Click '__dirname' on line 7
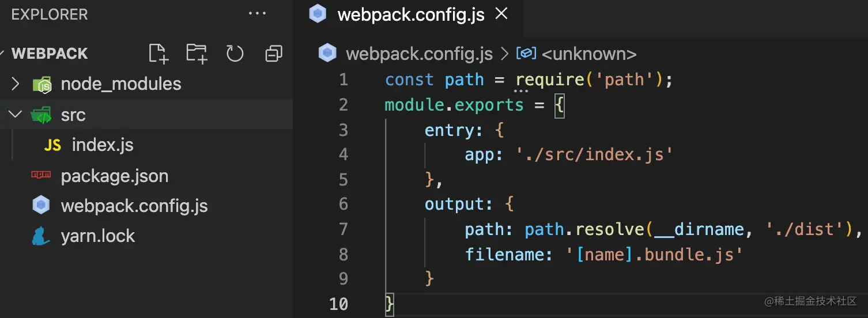868x318 pixels. [698, 229]
